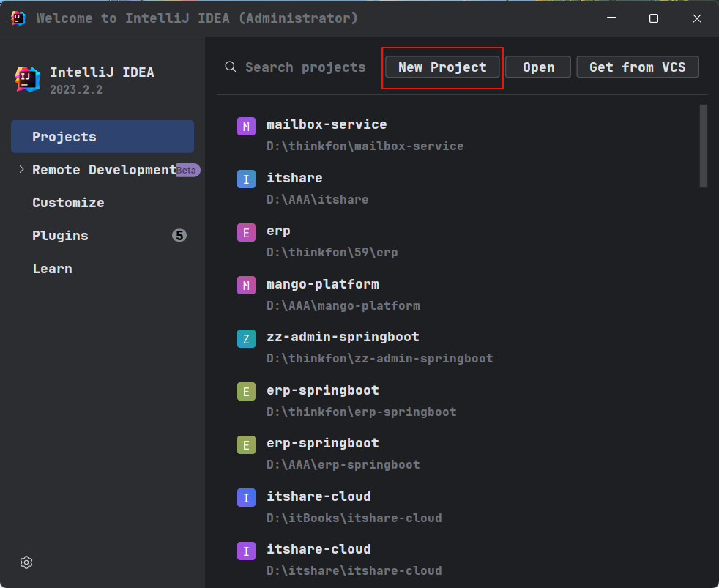Viewport: 719px width, 588px height.
Task: Click the IntelliJ IDEA logo in sidebar
Action: click(x=28, y=79)
